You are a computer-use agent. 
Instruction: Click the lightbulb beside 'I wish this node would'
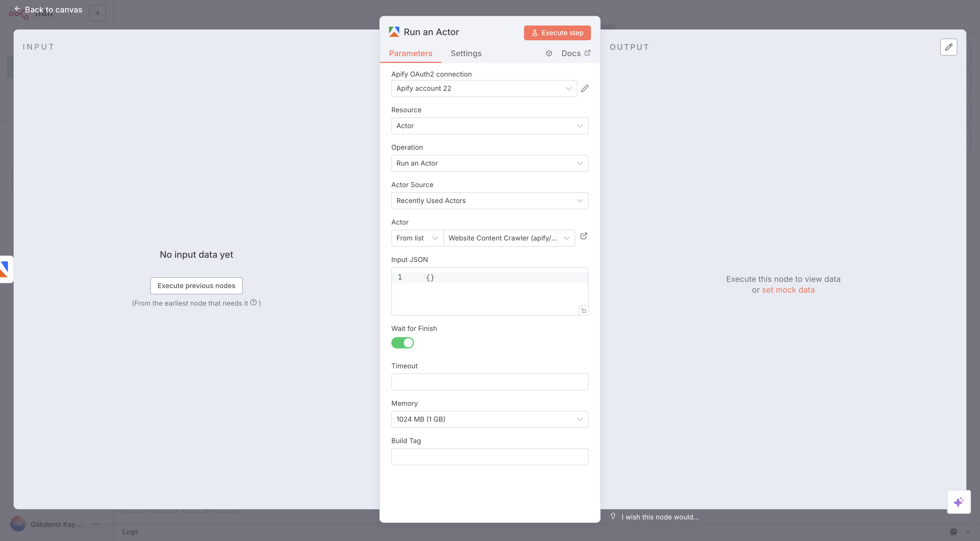[613, 517]
